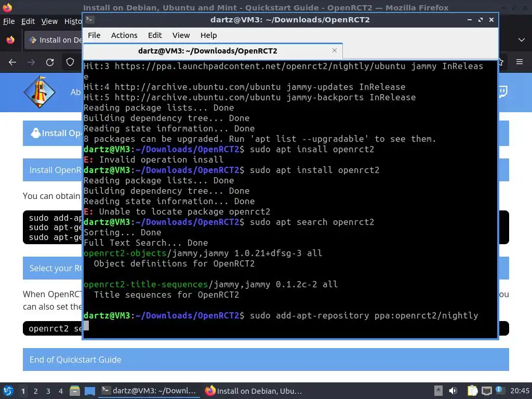Click the terminal cursor block

(x=86, y=326)
